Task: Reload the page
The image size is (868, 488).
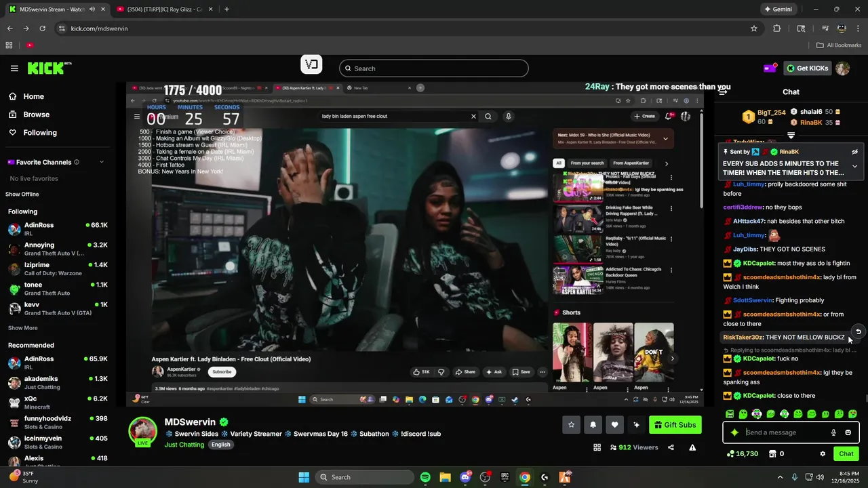Action: (42, 28)
